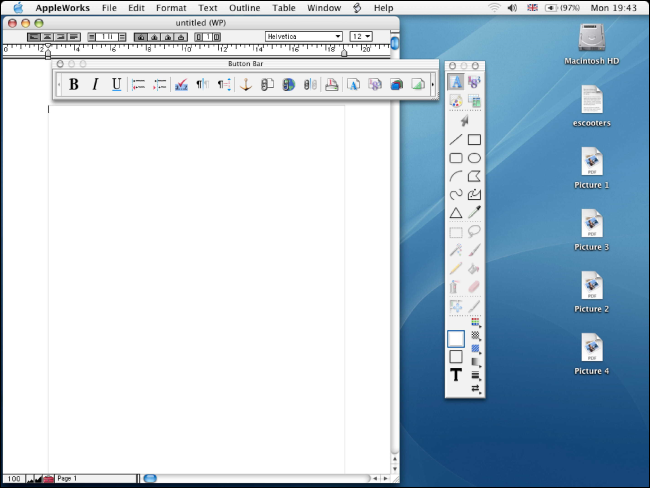Select the Pencil tool

click(x=456, y=268)
